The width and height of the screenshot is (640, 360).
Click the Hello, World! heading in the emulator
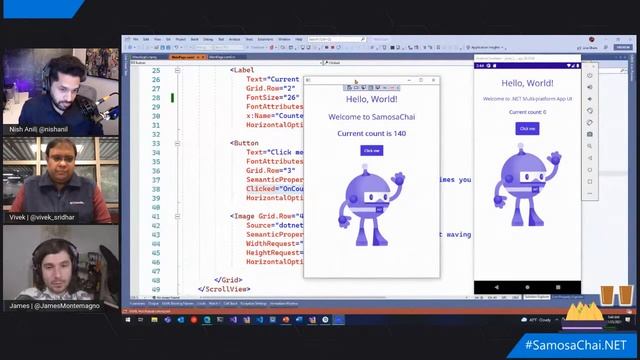[x=527, y=83]
